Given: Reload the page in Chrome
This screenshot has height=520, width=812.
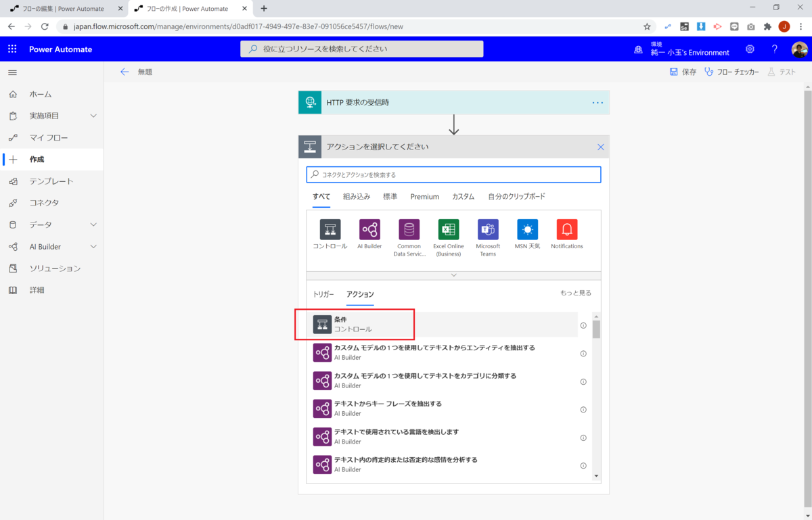Looking at the screenshot, I should 45,26.
